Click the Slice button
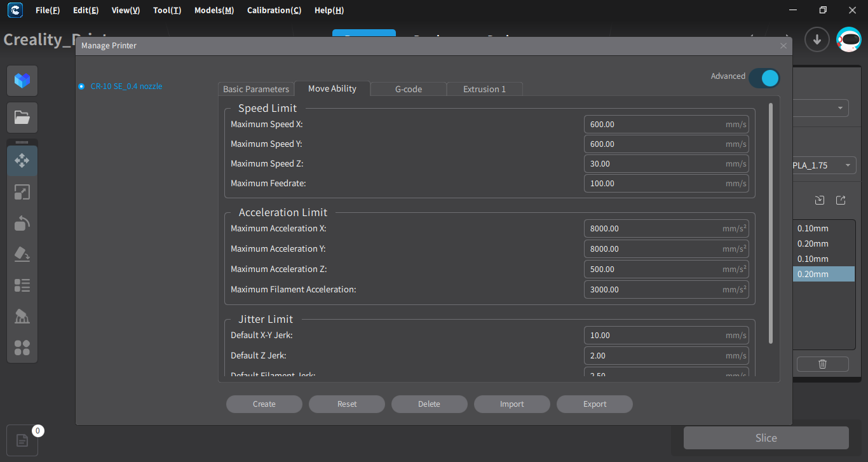The image size is (868, 462). click(766, 438)
